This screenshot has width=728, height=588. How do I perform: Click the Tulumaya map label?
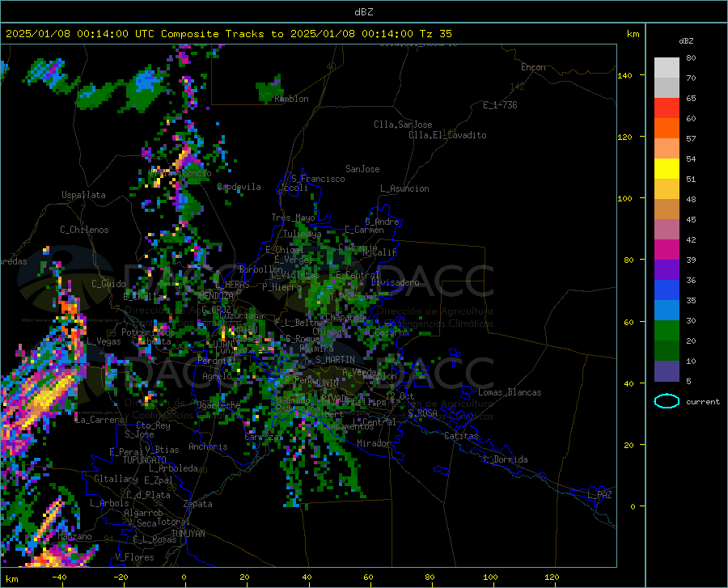(303, 234)
